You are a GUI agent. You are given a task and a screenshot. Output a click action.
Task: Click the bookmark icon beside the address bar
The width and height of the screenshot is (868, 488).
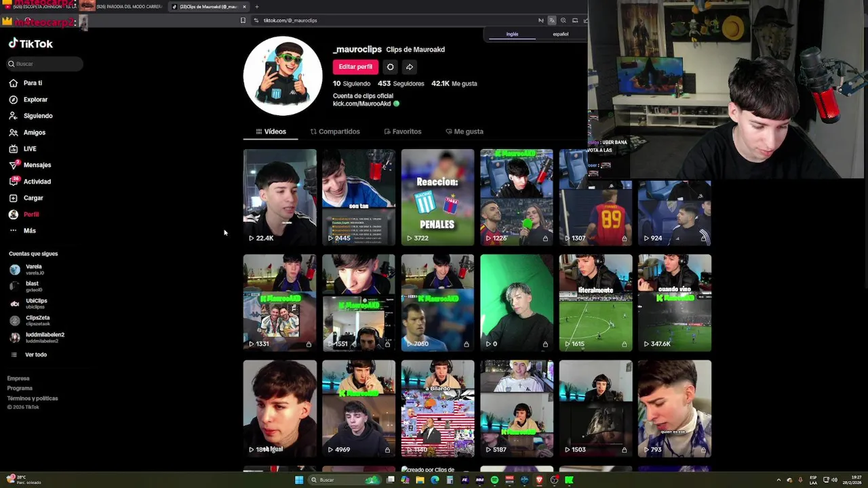click(x=243, y=20)
